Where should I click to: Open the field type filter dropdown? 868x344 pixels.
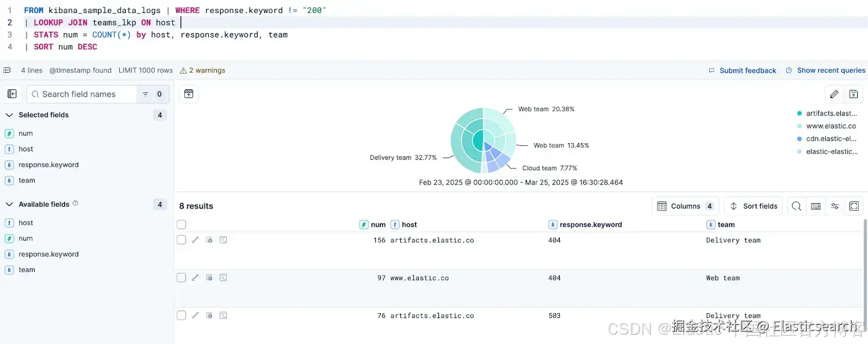(152, 94)
